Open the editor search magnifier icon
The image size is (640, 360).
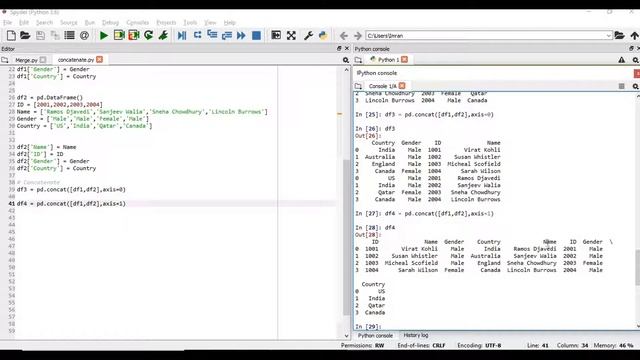point(346,60)
